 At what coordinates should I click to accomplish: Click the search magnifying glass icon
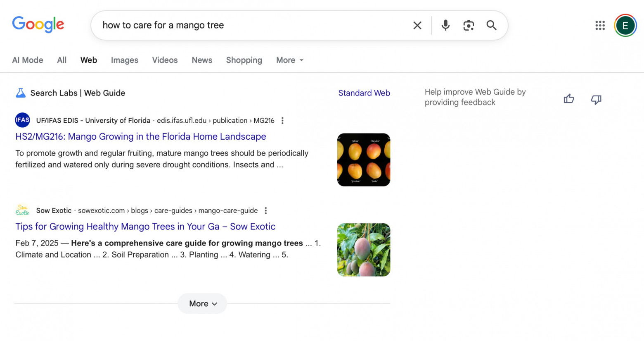(x=491, y=25)
